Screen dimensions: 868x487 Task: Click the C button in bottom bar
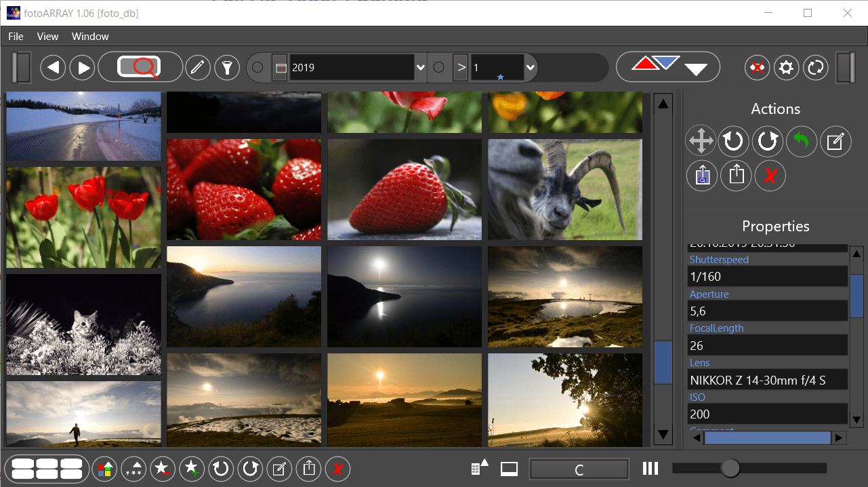(x=579, y=469)
